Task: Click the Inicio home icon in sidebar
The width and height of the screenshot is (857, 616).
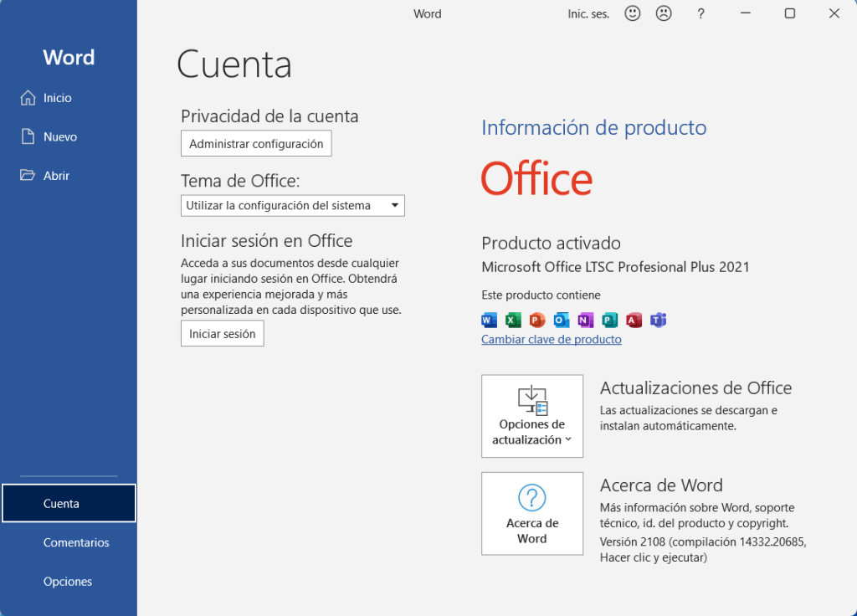Action: [x=28, y=98]
